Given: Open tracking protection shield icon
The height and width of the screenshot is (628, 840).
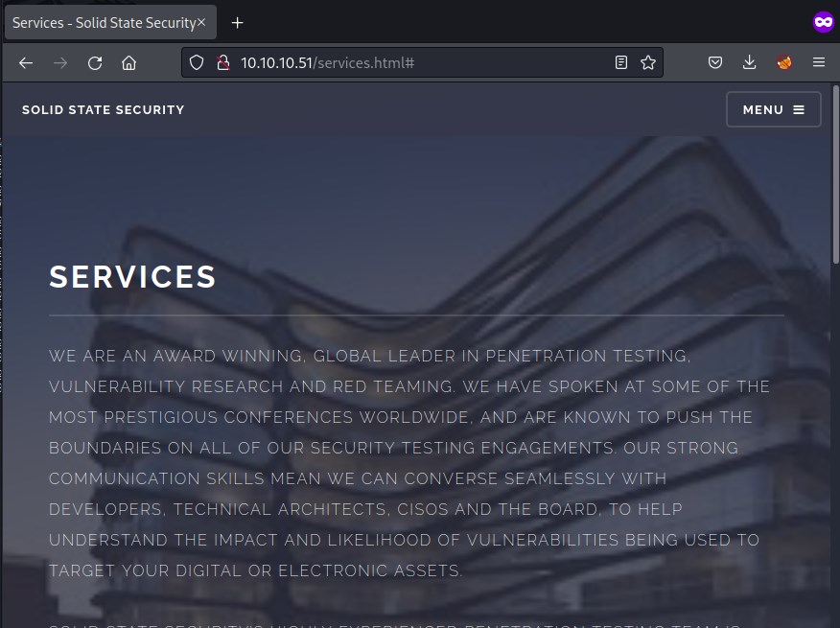Looking at the screenshot, I should [197, 63].
